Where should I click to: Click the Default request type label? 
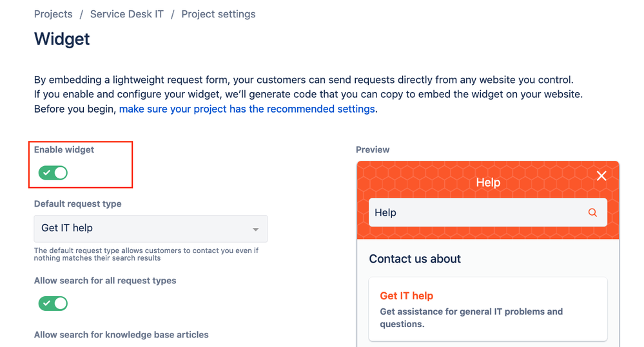click(77, 203)
